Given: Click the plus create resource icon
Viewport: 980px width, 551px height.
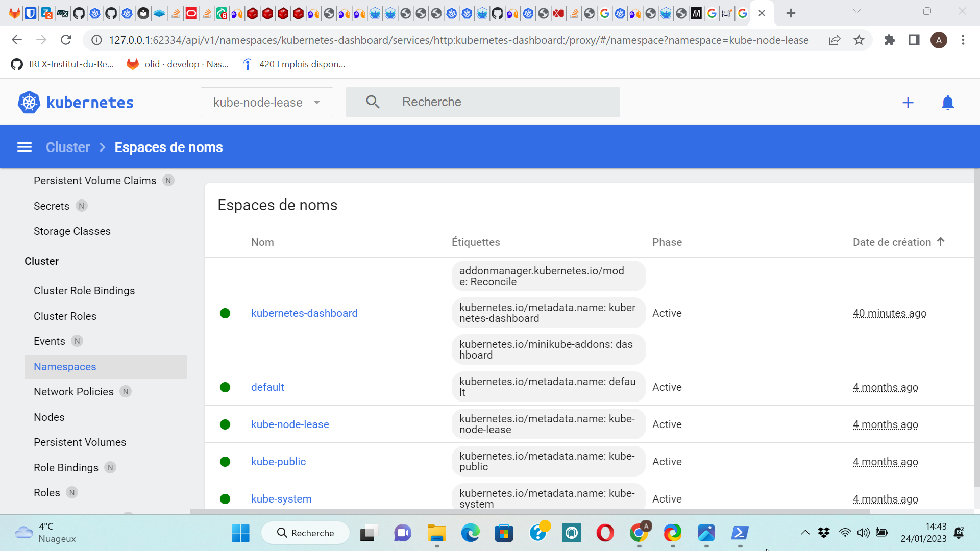Looking at the screenshot, I should click(x=908, y=103).
